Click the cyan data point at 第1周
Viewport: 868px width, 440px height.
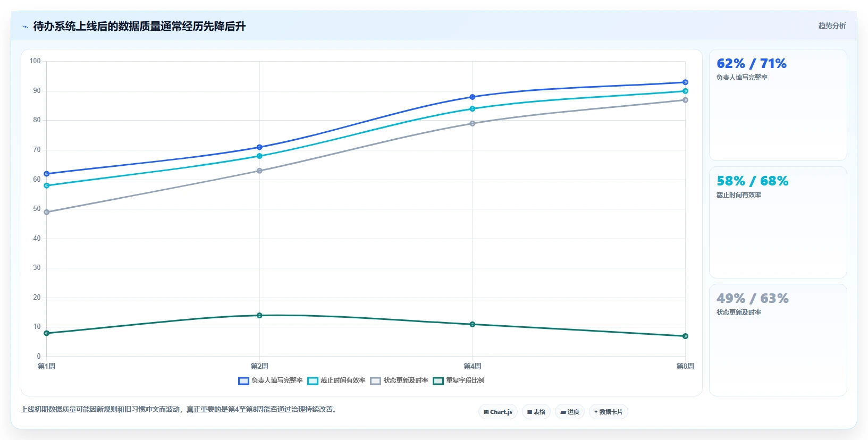pyautogui.click(x=47, y=185)
